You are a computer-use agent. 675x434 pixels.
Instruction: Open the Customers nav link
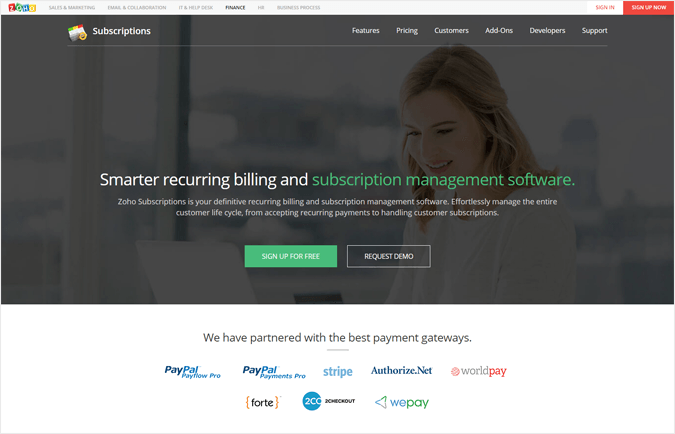[451, 31]
